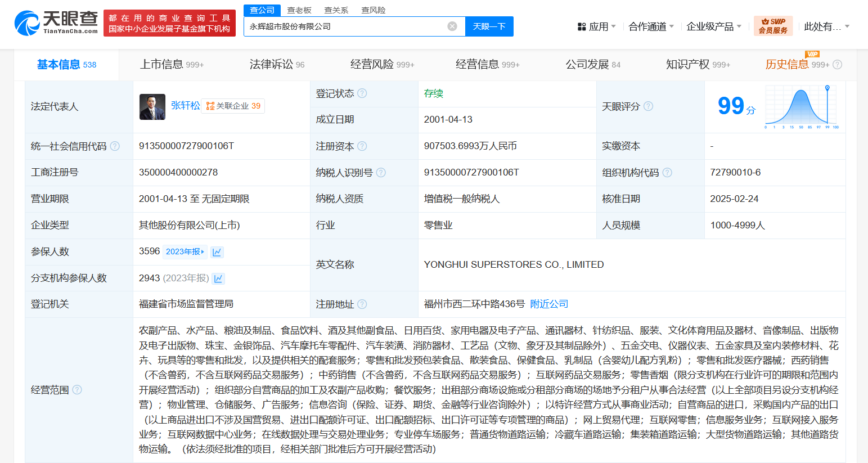Click the 天眼评分 score distribution chart
Screen dimensions: 868x463
[802, 107]
